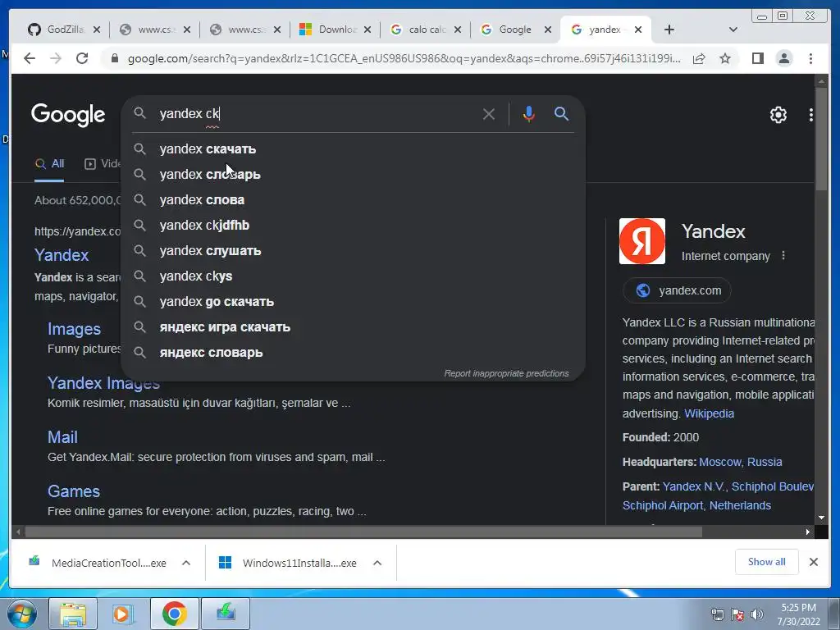Close the GodZilla tab
This screenshot has height=630, width=840.
point(97,30)
